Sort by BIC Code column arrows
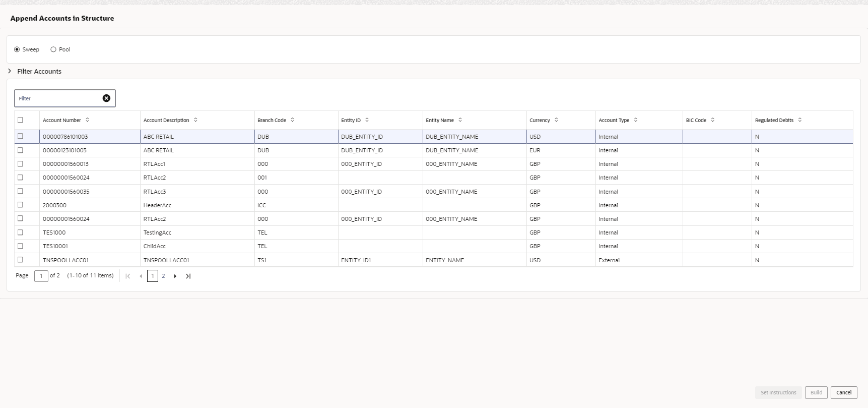868x408 pixels. click(x=712, y=120)
